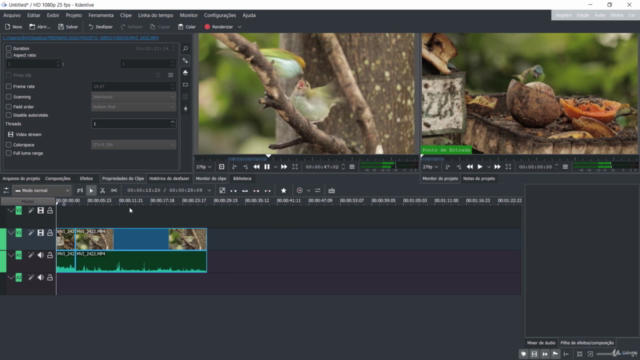Screen dimensions: 640x360
Task: Open the project monitor 270p resolution dropdown
Action: click(x=430, y=167)
